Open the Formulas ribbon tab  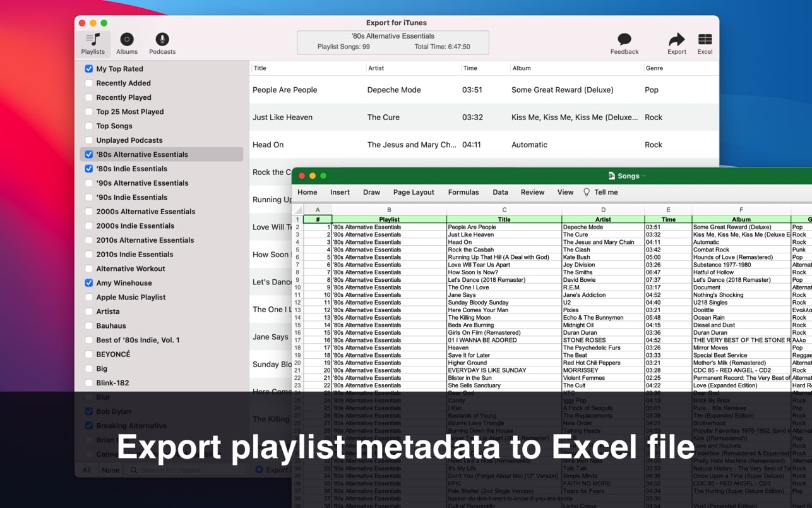[463, 192]
